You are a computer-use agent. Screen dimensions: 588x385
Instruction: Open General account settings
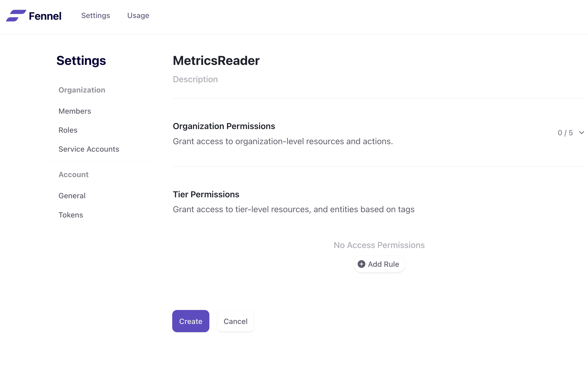72,196
